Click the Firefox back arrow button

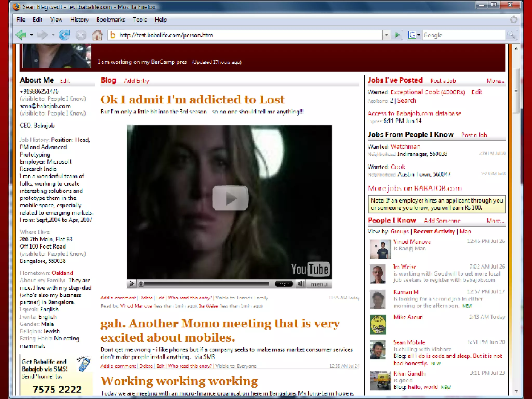pos(21,35)
